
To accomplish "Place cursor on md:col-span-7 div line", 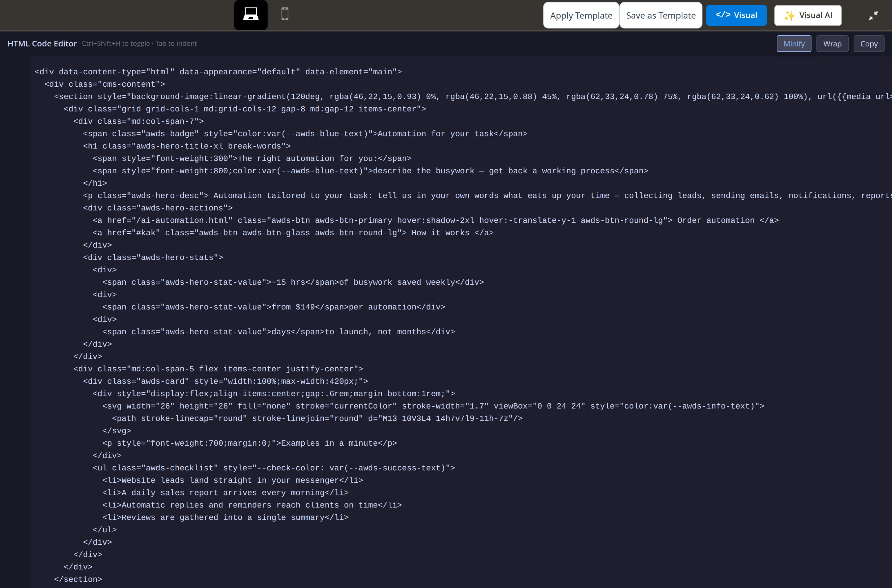I will (138, 121).
